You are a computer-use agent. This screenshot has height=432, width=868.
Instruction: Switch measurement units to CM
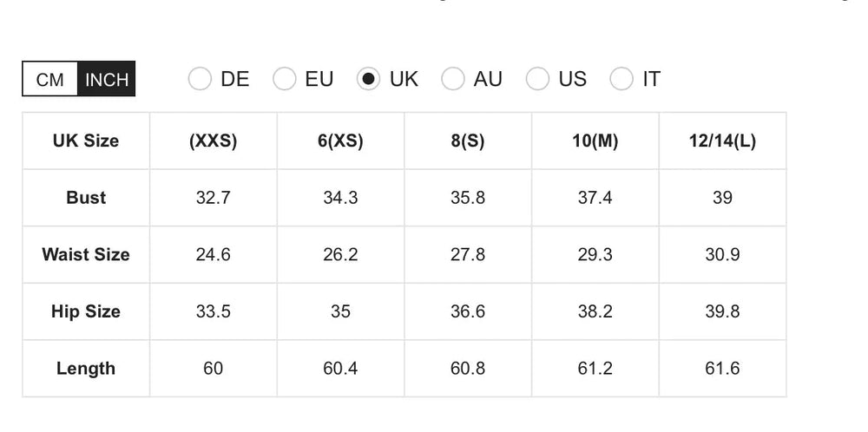(x=50, y=80)
